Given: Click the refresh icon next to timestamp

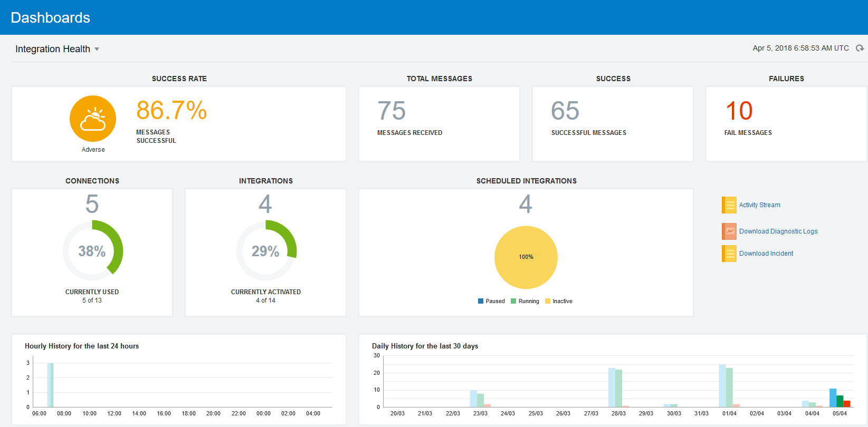Looking at the screenshot, I should click(860, 48).
